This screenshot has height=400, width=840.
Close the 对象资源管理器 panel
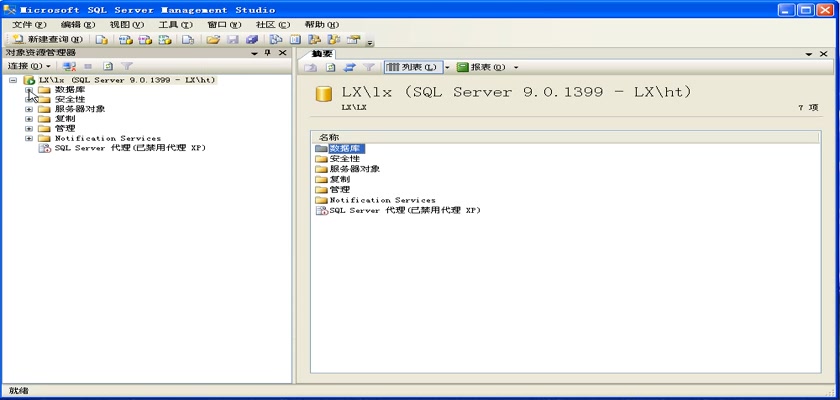point(282,53)
